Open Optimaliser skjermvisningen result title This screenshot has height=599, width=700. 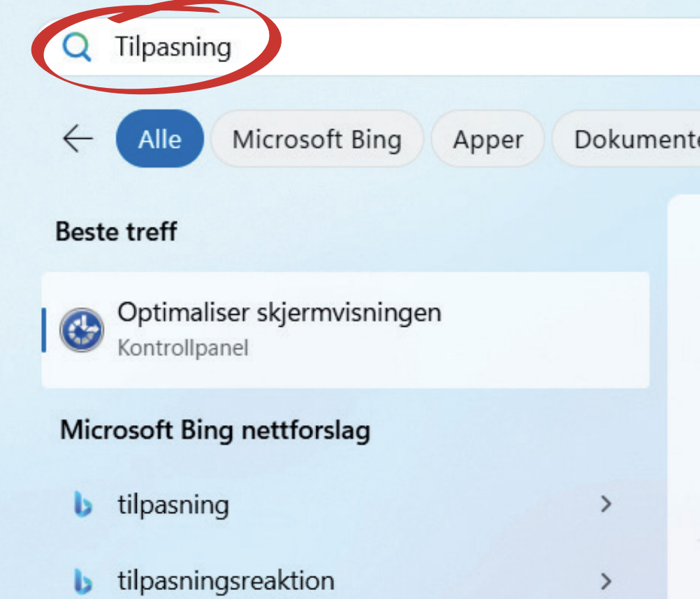(x=279, y=312)
